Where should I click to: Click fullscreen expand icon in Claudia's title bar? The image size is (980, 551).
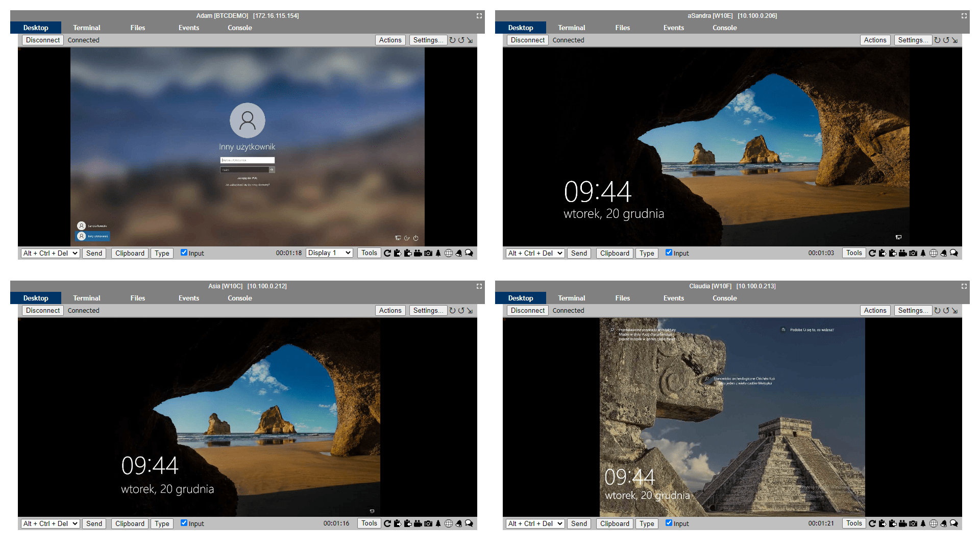point(964,286)
